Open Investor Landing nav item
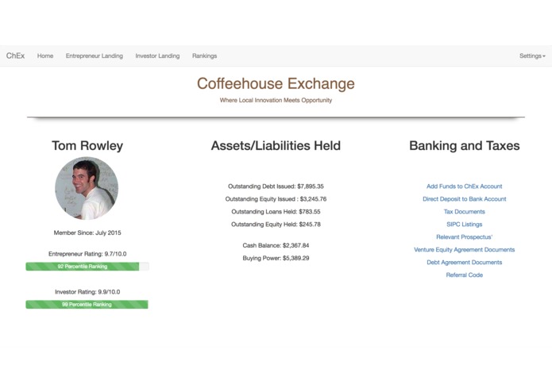Screen dimensions: 552x392 coord(157,56)
